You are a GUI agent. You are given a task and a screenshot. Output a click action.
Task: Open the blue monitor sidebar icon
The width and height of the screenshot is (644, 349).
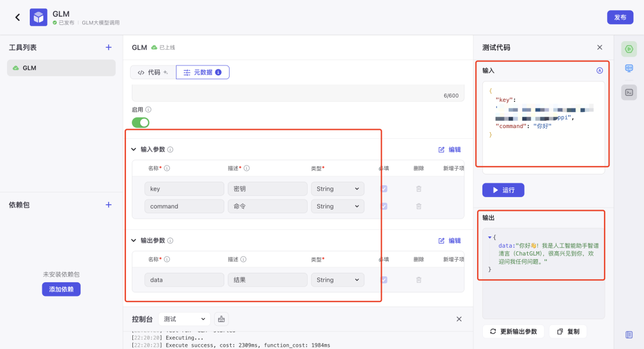pyautogui.click(x=629, y=68)
